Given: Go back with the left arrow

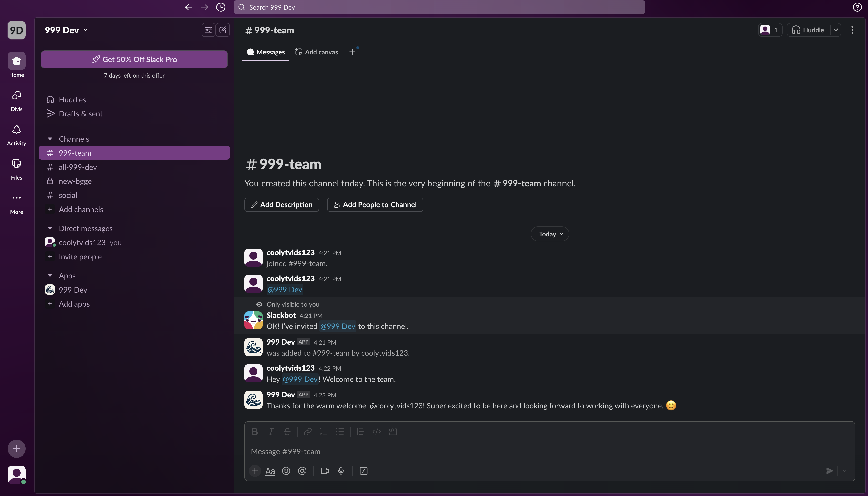Looking at the screenshot, I should 188,7.
